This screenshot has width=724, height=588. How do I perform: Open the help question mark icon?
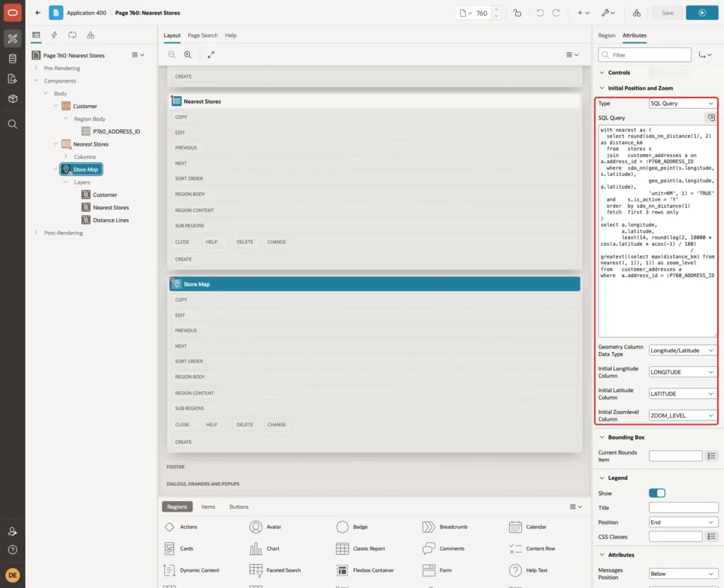(x=13, y=550)
